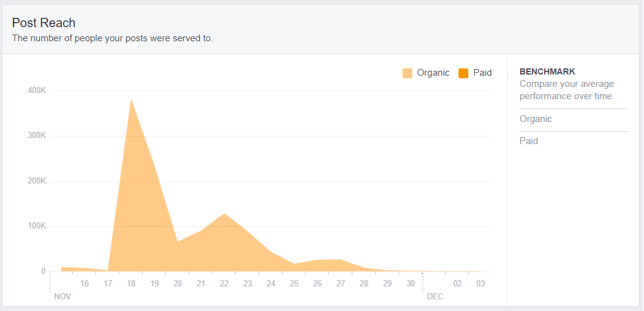The image size is (644, 311).
Task: Click the 30 date label on axis
Action: pyautogui.click(x=410, y=283)
